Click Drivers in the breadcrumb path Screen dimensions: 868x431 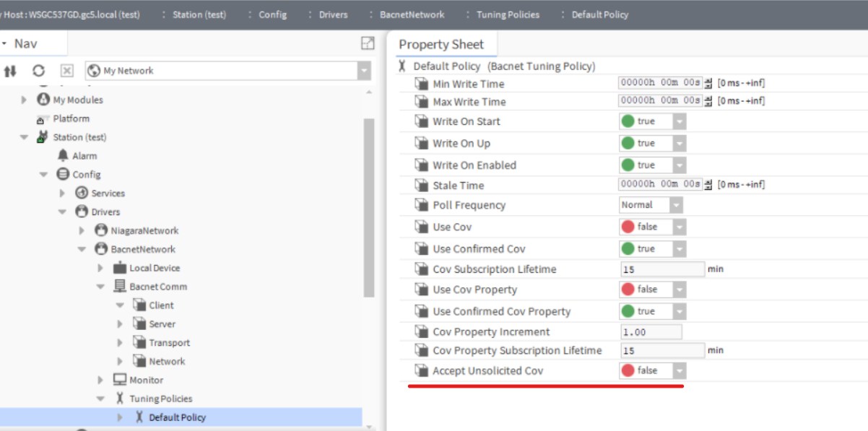(333, 14)
